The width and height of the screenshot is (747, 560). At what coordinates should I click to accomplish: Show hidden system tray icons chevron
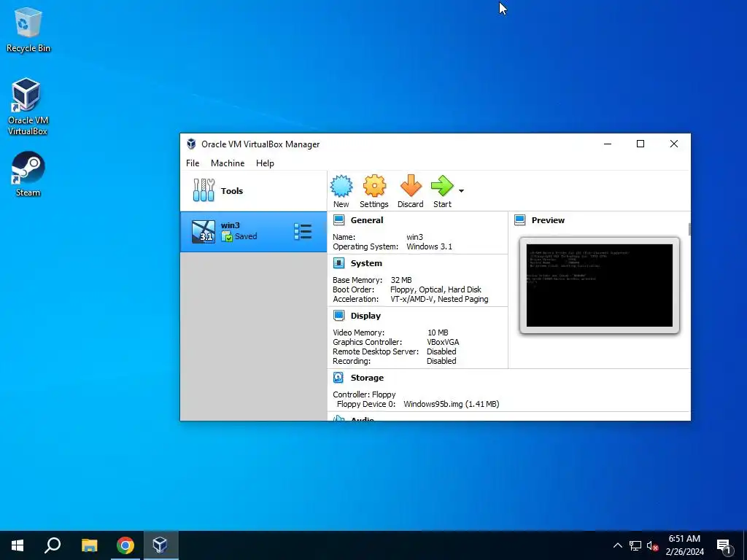[x=617, y=545]
